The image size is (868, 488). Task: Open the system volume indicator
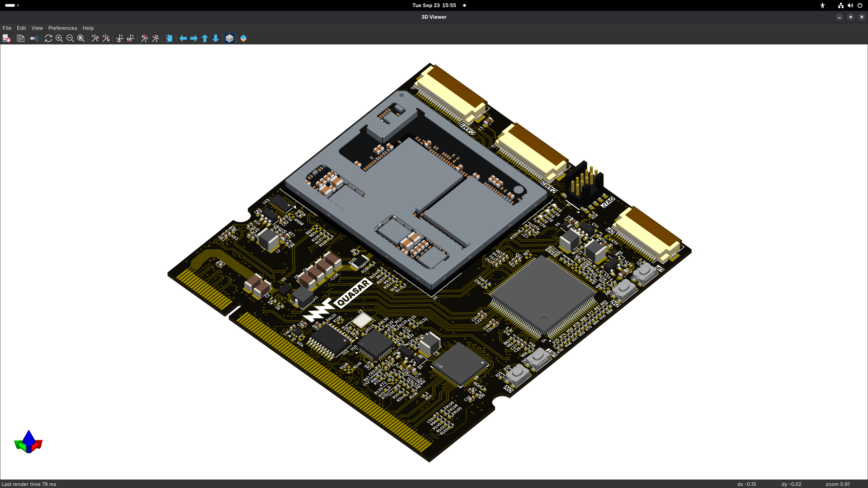point(850,5)
